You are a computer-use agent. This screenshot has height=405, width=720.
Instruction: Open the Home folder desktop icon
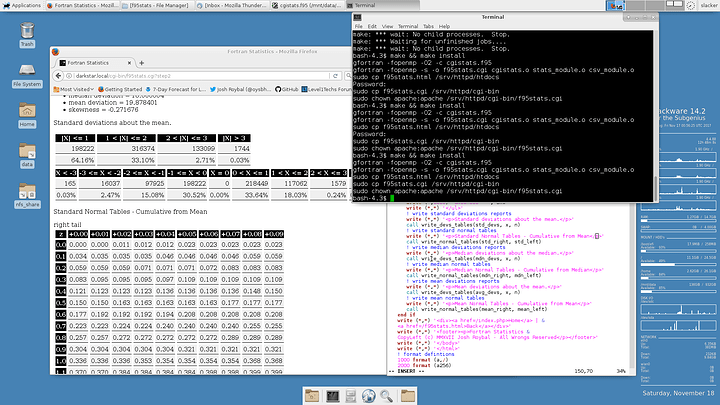(27, 115)
